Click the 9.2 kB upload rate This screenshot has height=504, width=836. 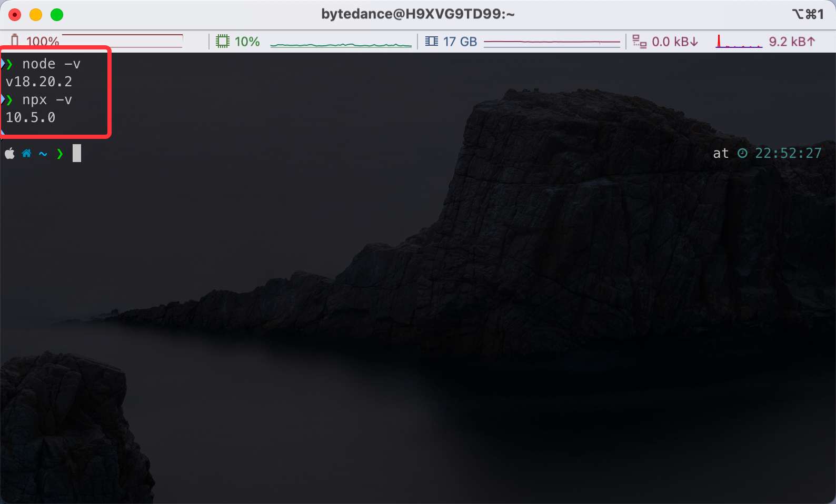click(792, 42)
